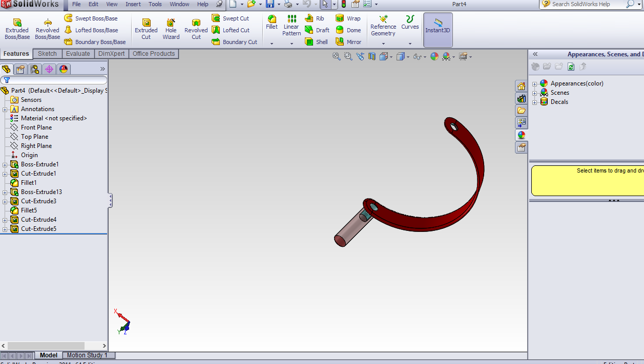
Task: Open the View menu
Action: coord(112,4)
